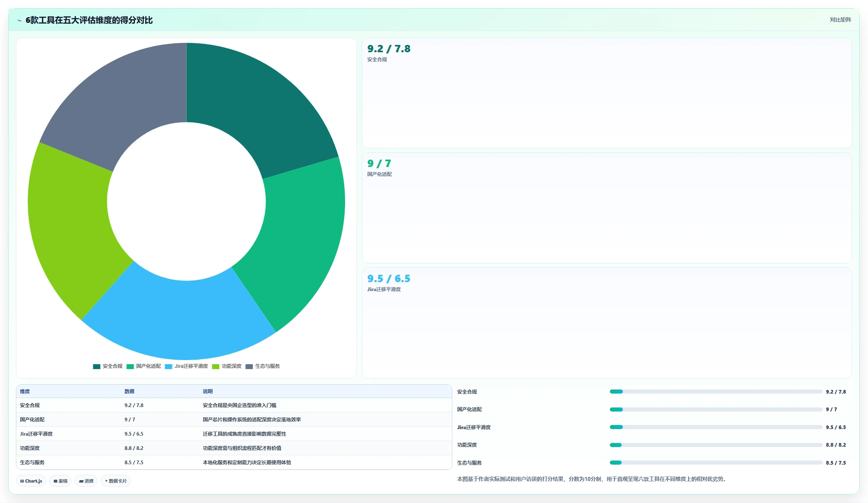Click the 国产化适配 cell in the table
This screenshot has height=503, width=868.
[x=32, y=420]
